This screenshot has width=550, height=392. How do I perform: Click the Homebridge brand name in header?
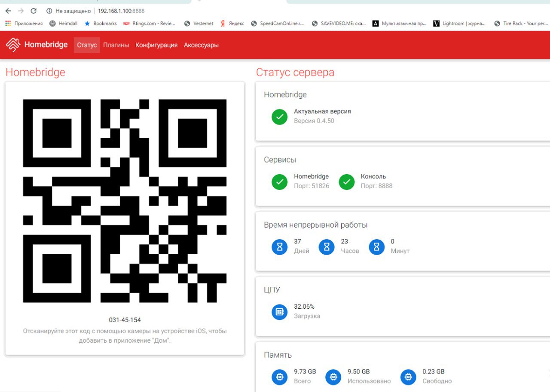click(46, 45)
